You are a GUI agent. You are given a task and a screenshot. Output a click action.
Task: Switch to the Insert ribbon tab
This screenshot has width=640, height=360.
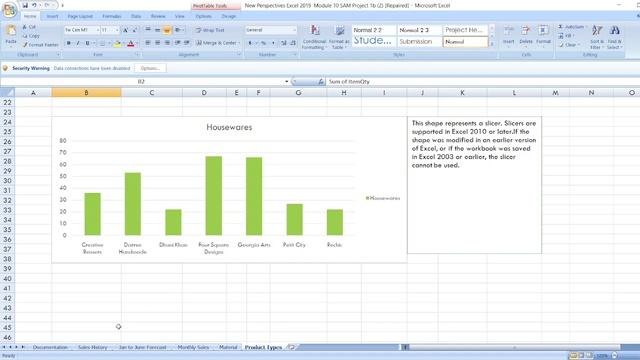click(52, 16)
